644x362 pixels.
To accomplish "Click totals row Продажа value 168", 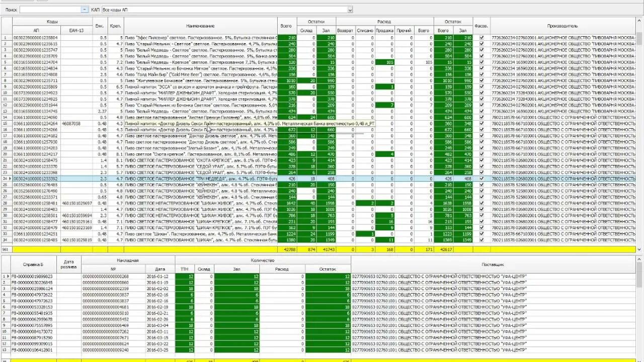I will [385, 249].
